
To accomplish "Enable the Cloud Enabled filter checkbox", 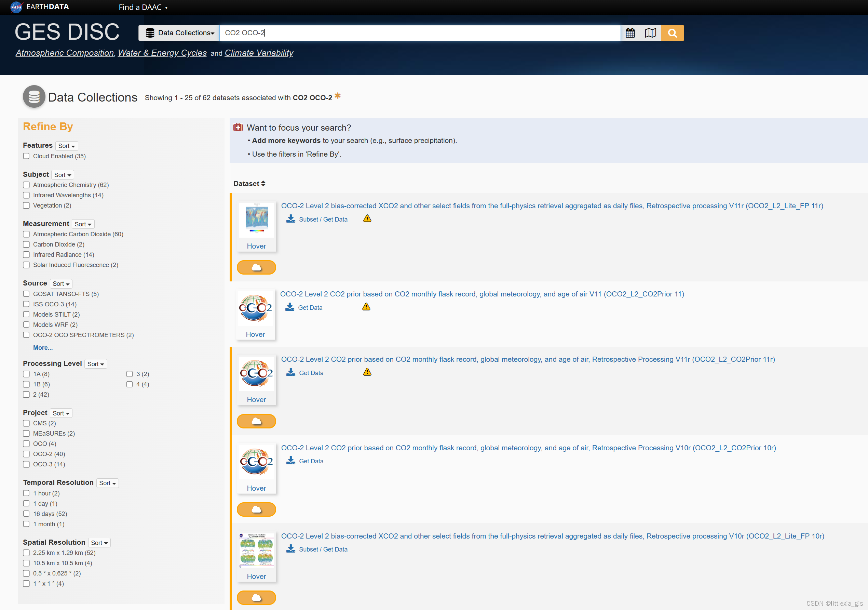I will click(26, 156).
